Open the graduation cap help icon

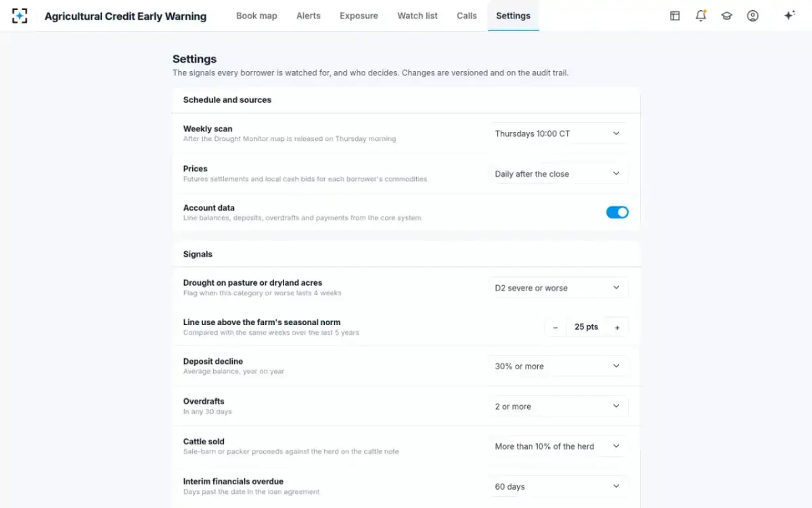coord(727,16)
